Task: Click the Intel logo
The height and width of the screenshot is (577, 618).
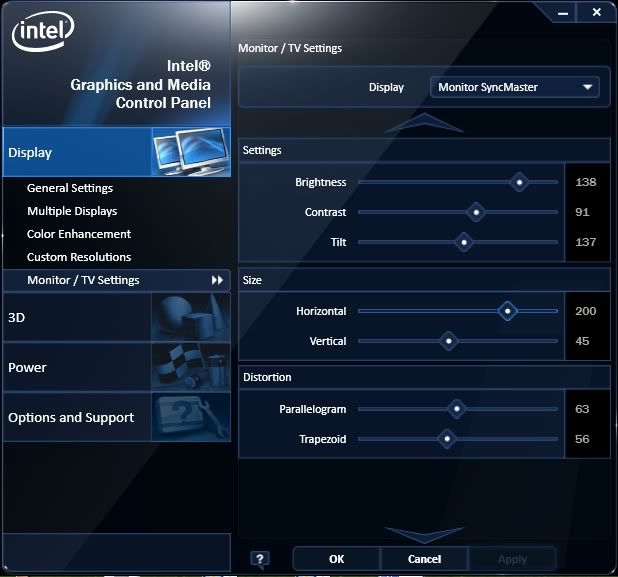Action: point(43,31)
